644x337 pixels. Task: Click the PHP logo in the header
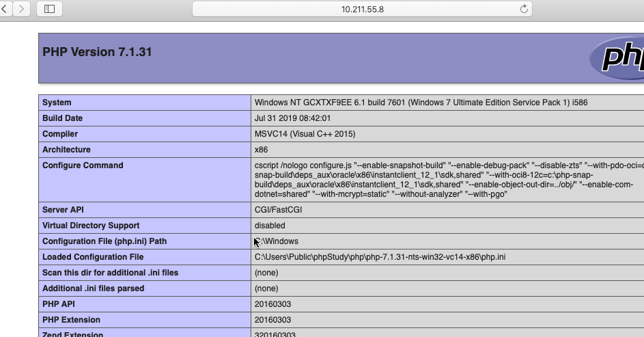[x=617, y=57]
